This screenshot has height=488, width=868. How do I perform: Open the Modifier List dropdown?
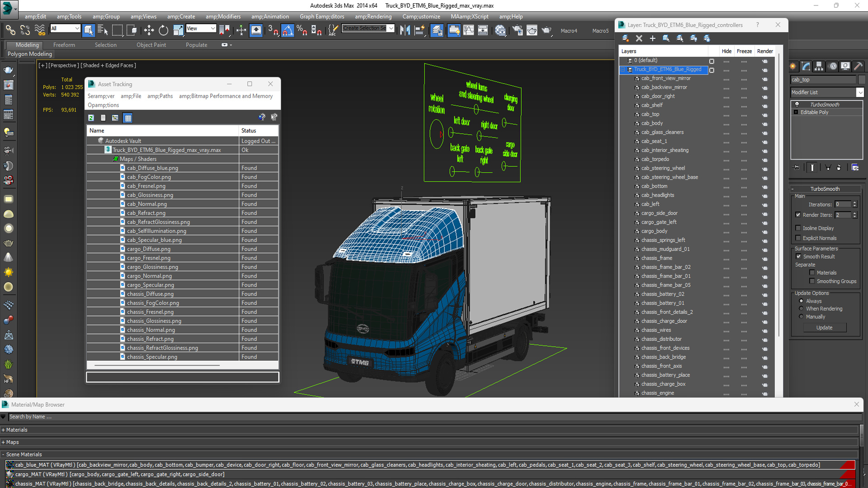pos(859,92)
